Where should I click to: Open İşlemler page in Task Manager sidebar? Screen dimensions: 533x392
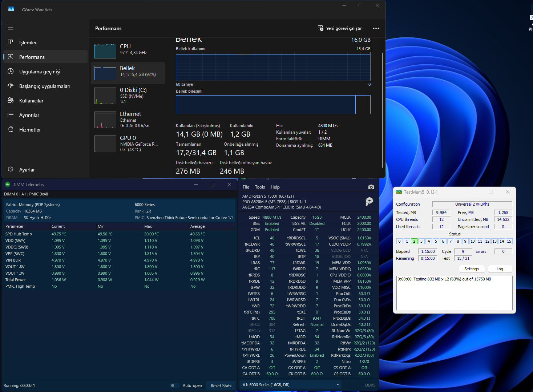click(x=45, y=43)
